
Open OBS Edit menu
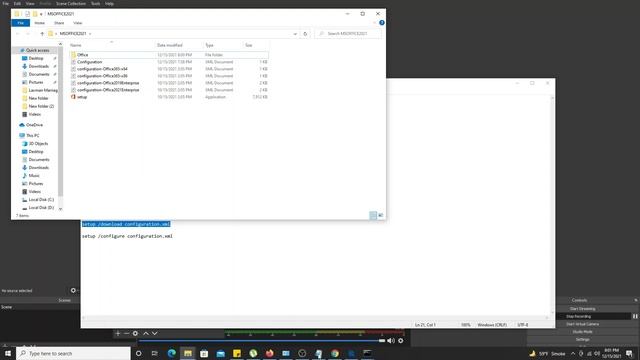coord(17,3)
